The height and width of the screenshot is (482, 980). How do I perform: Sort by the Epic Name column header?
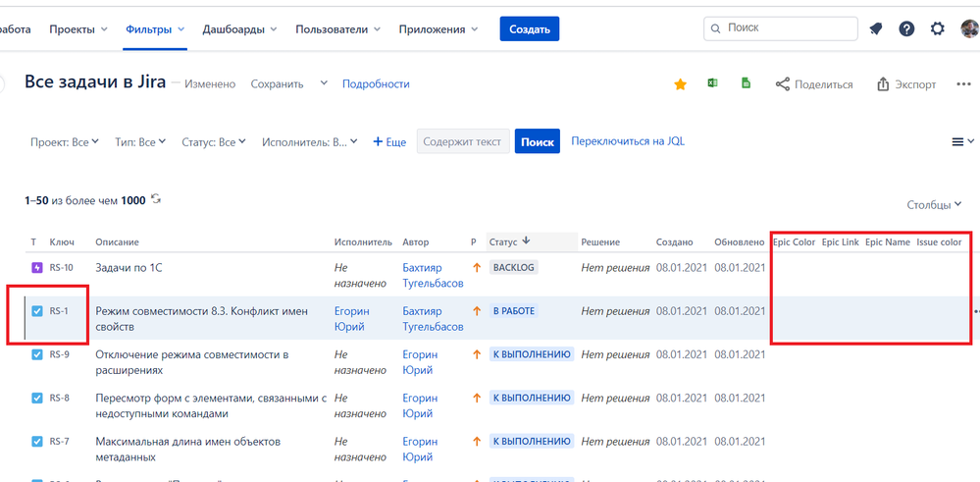888,241
